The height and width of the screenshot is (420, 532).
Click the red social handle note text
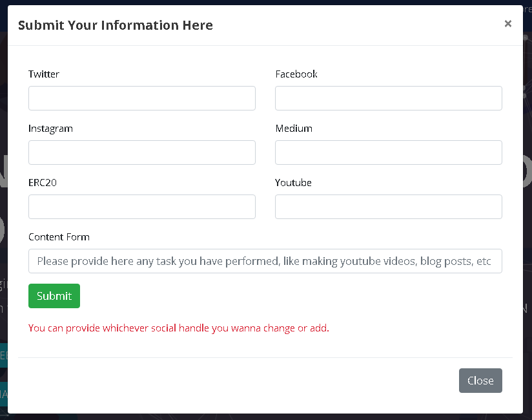(x=179, y=328)
